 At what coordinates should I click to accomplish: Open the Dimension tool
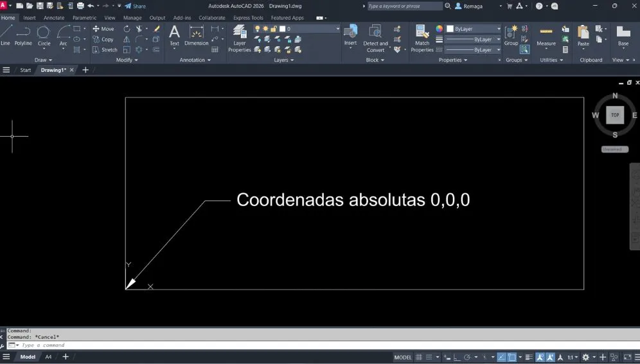tap(197, 35)
